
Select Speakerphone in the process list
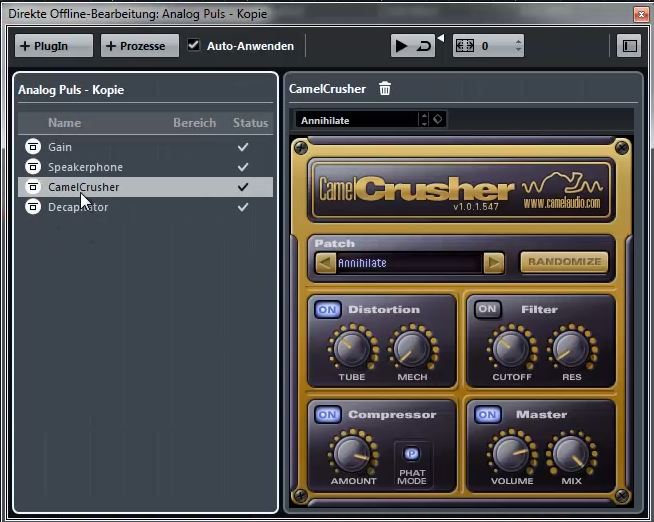point(85,167)
